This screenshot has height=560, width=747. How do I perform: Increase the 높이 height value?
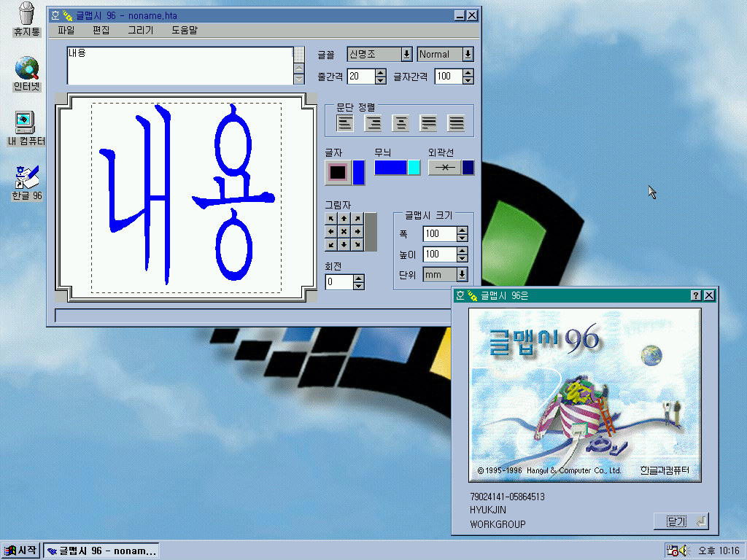coord(462,251)
